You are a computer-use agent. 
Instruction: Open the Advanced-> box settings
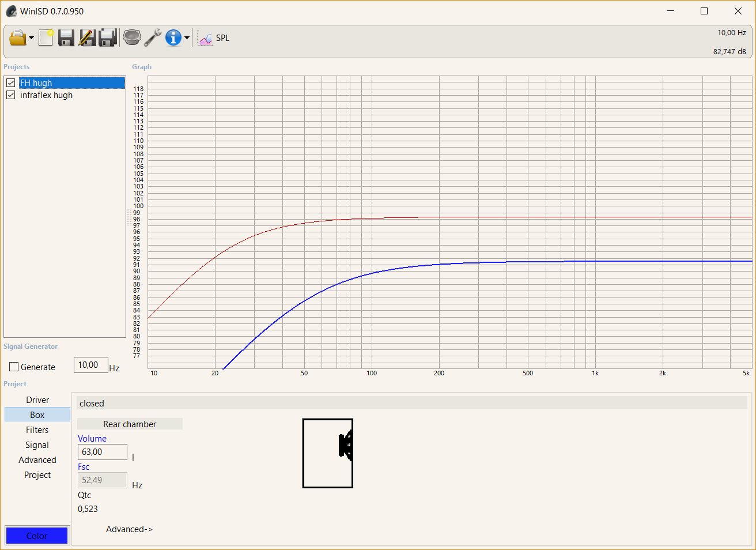coord(129,529)
